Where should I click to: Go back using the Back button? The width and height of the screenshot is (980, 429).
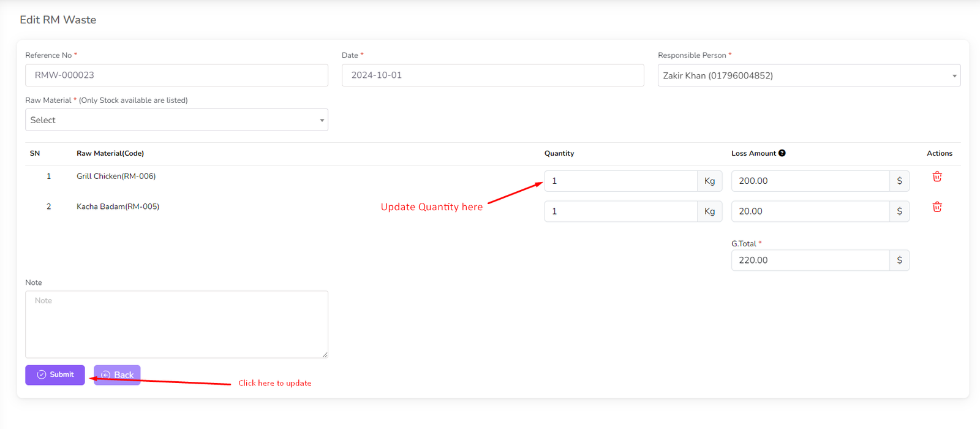[117, 375]
